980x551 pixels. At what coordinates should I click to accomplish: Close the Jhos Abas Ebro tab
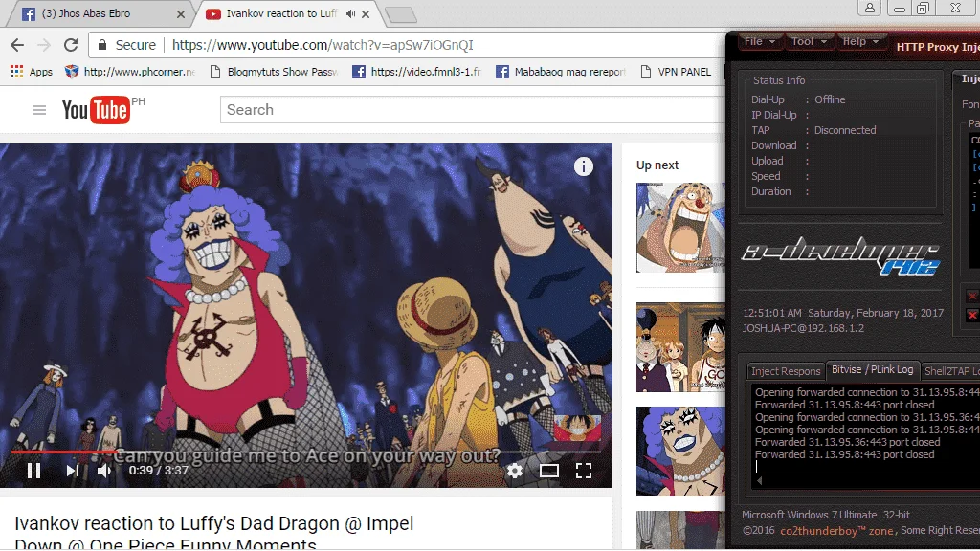pyautogui.click(x=181, y=13)
